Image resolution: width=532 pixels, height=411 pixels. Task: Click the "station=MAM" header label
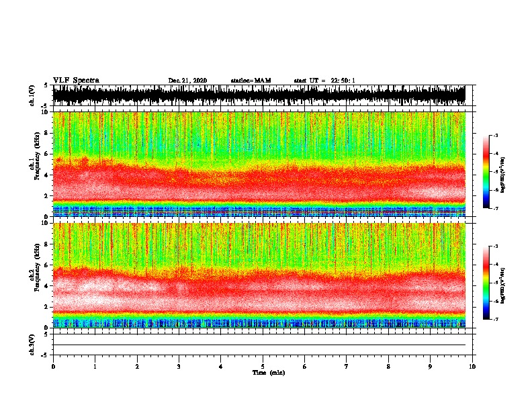point(251,81)
